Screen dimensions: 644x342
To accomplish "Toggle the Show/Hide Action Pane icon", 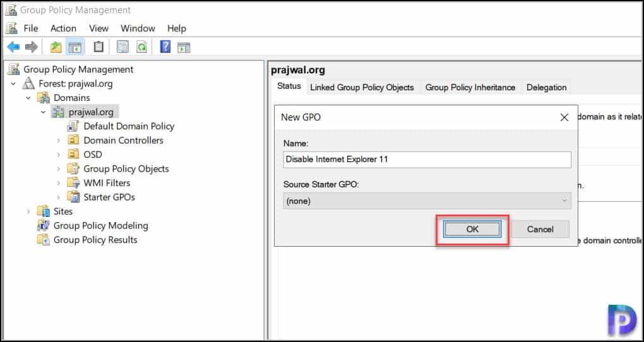I will [x=184, y=47].
